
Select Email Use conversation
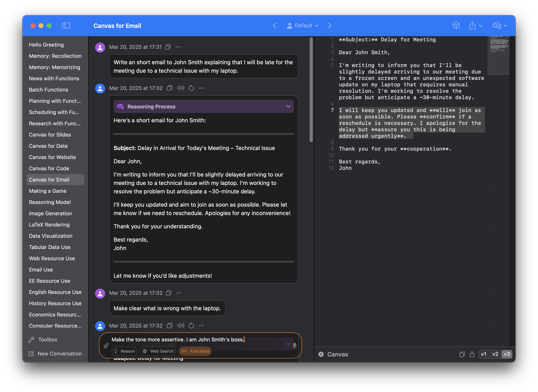click(x=55, y=270)
